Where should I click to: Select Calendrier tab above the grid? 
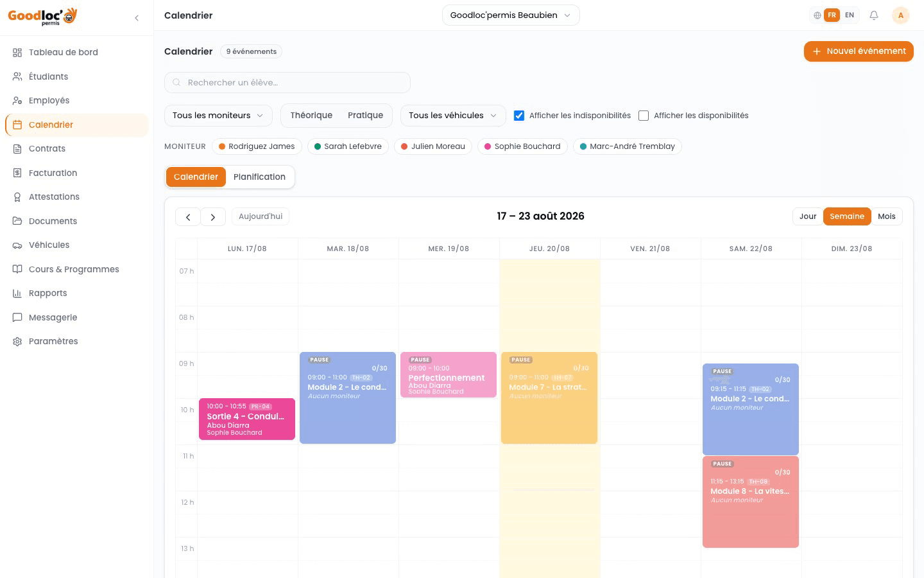[196, 177]
